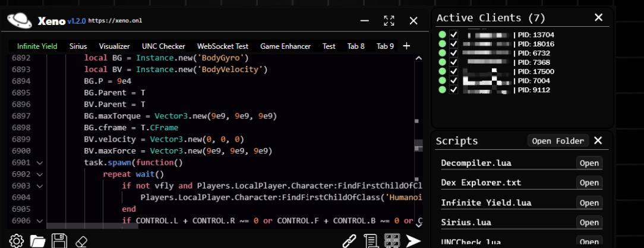Add a new tab with plus icon

(406, 46)
